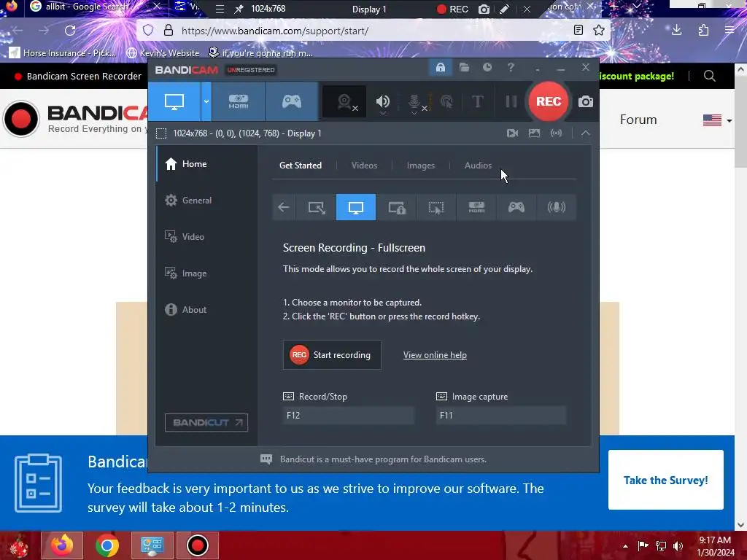The width and height of the screenshot is (747, 560).
Task: Click the image icon in status row
Action: tap(534, 133)
